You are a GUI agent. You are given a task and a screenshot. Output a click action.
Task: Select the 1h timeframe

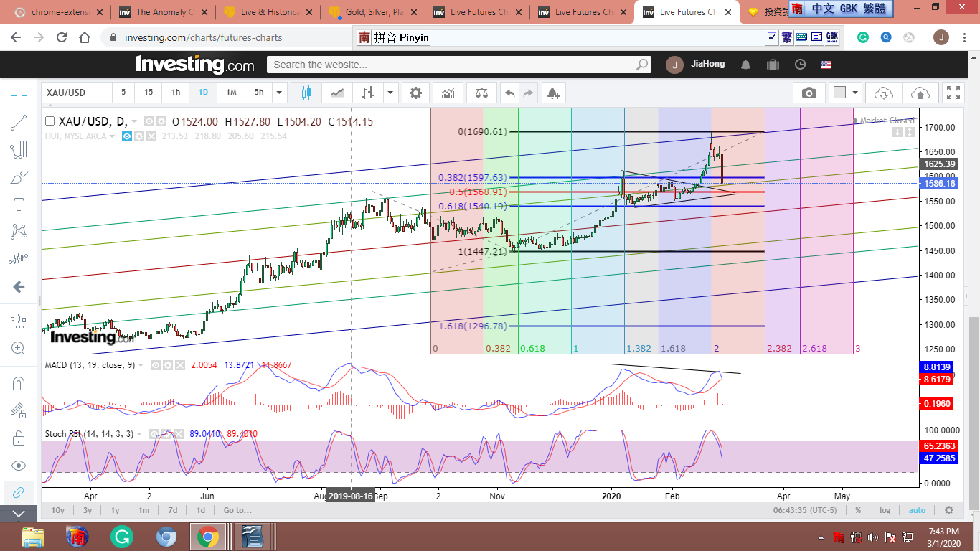point(175,93)
